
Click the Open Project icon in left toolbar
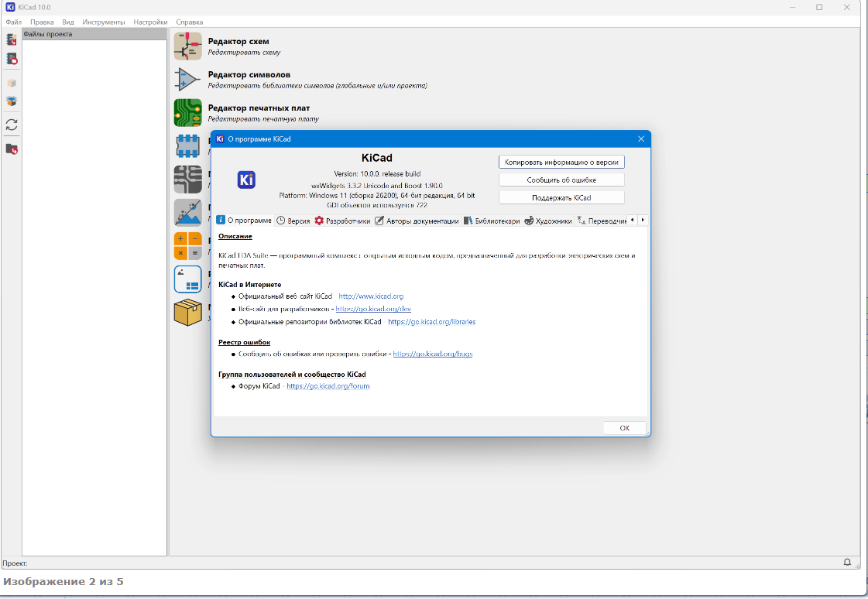12,58
